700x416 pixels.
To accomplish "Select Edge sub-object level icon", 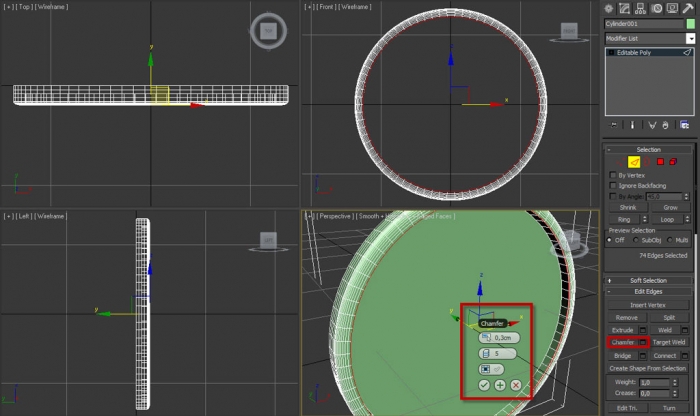I will tap(634, 162).
